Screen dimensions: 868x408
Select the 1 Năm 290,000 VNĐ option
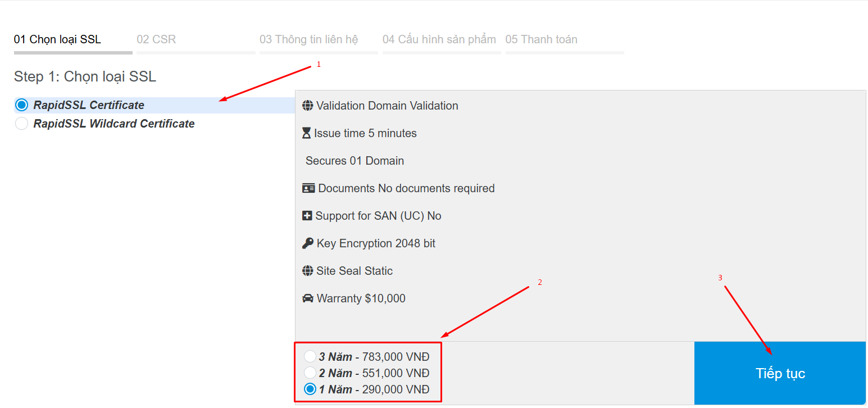click(x=310, y=389)
